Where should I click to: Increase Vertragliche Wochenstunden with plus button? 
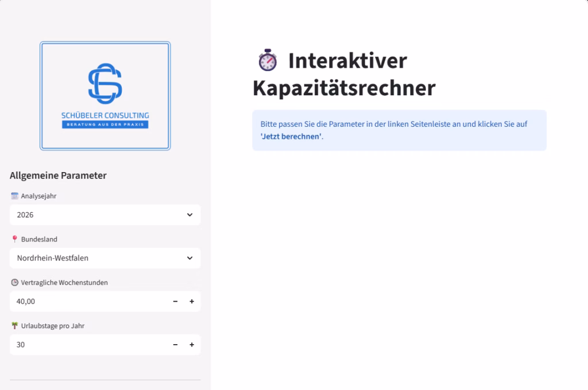point(192,302)
